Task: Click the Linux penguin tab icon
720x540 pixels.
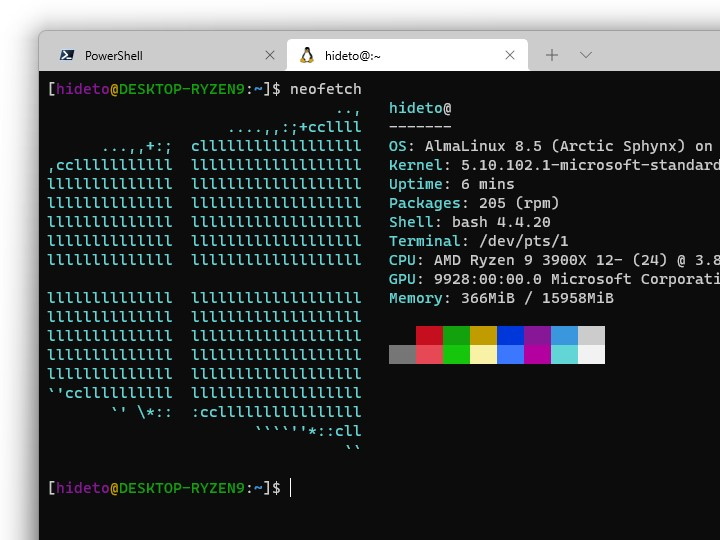Action: (307, 55)
